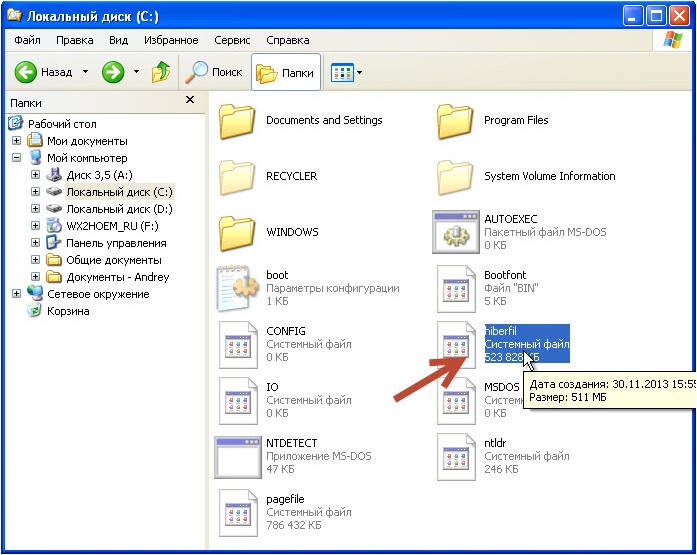
Task: Select Мой компьютер in tree
Action: [87, 158]
